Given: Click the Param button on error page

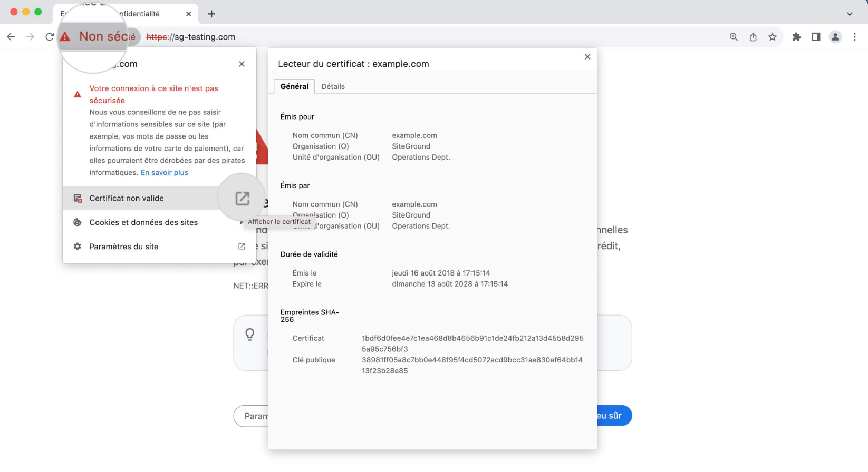Looking at the screenshot, I should click(251, 416).
